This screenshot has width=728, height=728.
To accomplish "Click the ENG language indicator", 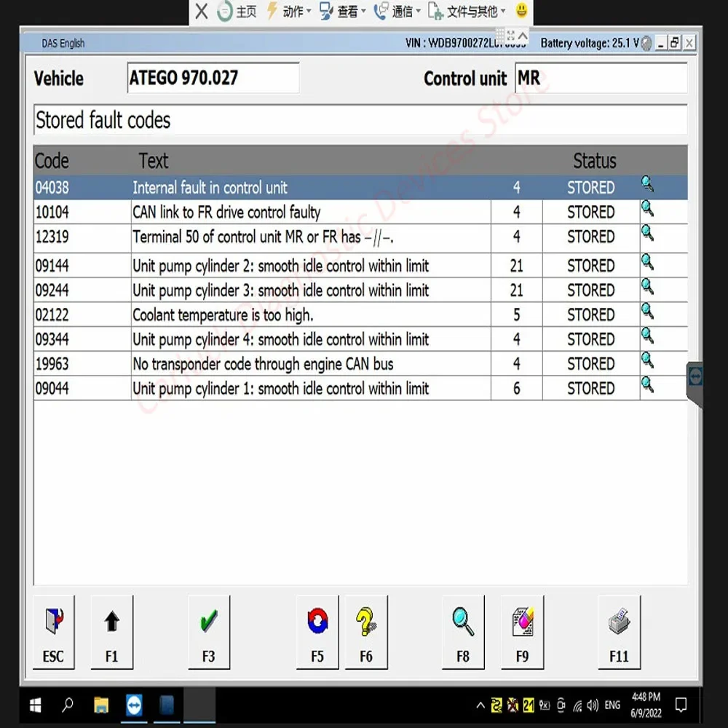I will tap(612, 705).
